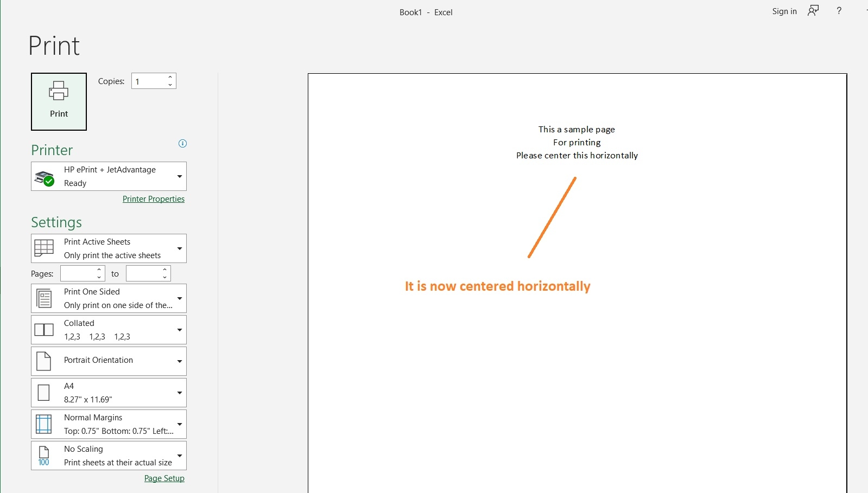Click the Help question mark icon

[x=839, y=11]
